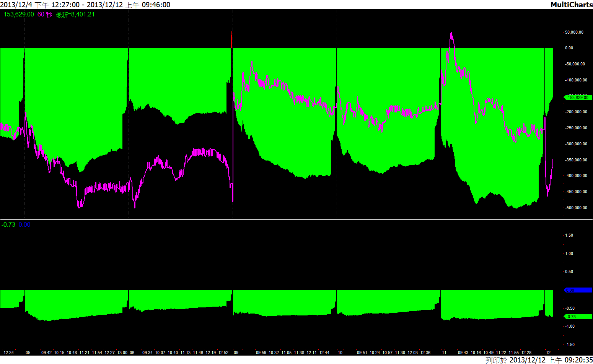Click the green -153,629.00 status value at top left
Viewport: 593px width, 364px height.
[x=18, y=15]
